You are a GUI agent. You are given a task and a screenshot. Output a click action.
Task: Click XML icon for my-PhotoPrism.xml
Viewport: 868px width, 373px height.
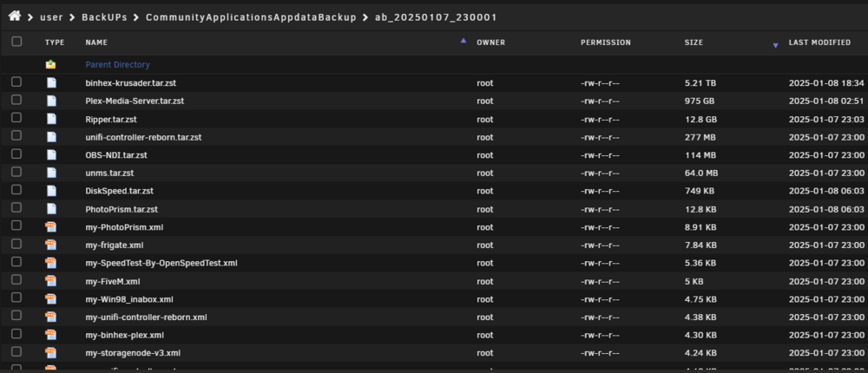(x=51, y=227)
